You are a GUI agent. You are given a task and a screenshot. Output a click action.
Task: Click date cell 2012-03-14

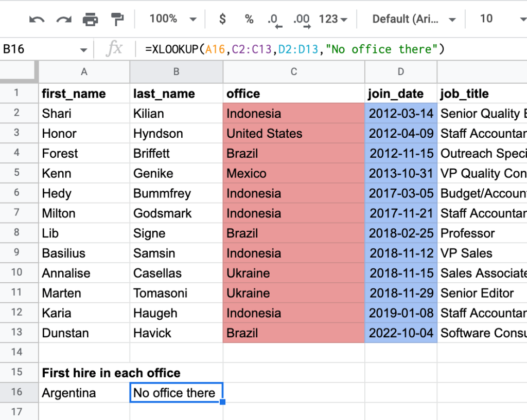tap(400, 114)
